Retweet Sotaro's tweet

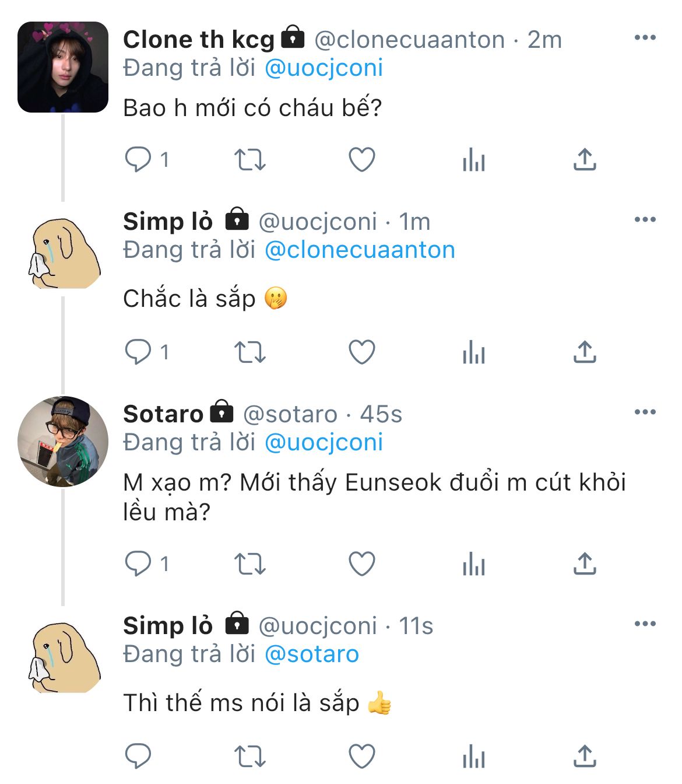pos(249,564)
